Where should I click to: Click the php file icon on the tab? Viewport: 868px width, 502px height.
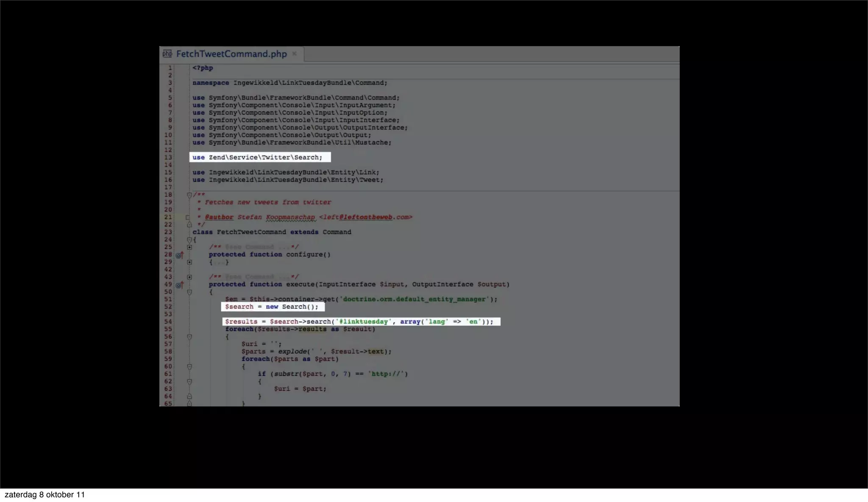[167, 54]
